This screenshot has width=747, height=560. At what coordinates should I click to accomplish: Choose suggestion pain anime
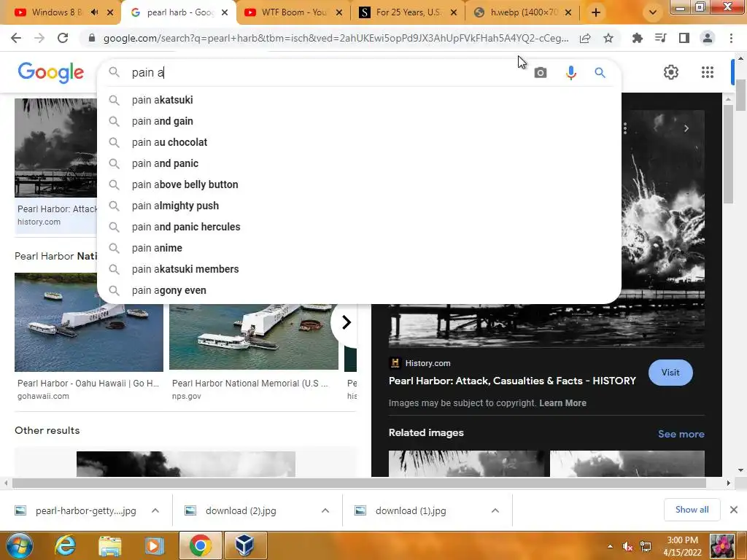[x=359, y=248]
